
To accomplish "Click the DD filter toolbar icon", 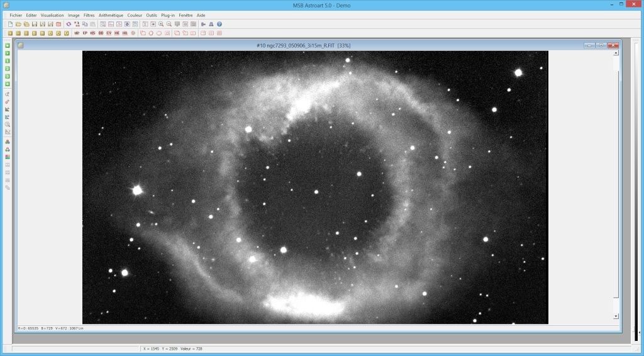I will (x=101, y=33).
